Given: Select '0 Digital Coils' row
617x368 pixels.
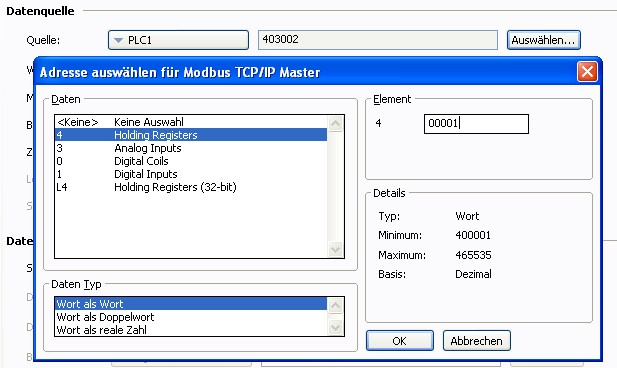Looking at the screenshot, I should [x=191, y=161].
